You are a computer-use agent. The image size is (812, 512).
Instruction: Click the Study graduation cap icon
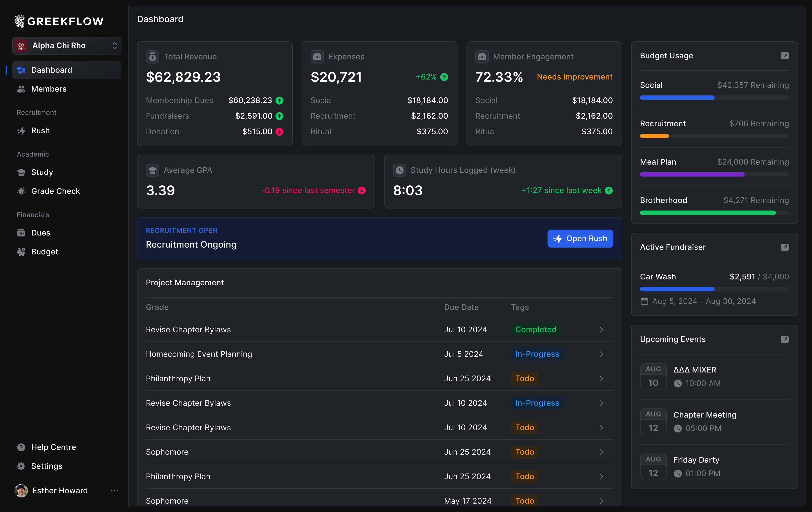(21, 172)
